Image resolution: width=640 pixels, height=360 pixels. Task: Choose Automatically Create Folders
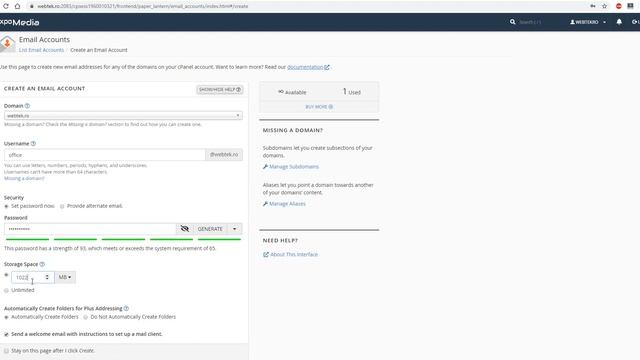click(6, 317)
